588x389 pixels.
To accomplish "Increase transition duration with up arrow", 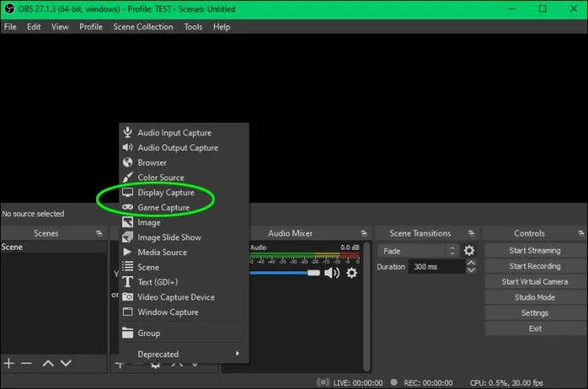I will [471, 263].
